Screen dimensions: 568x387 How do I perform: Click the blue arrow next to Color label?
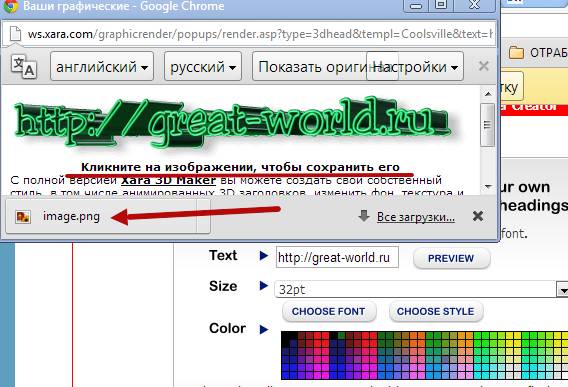(x=264, y=329)
